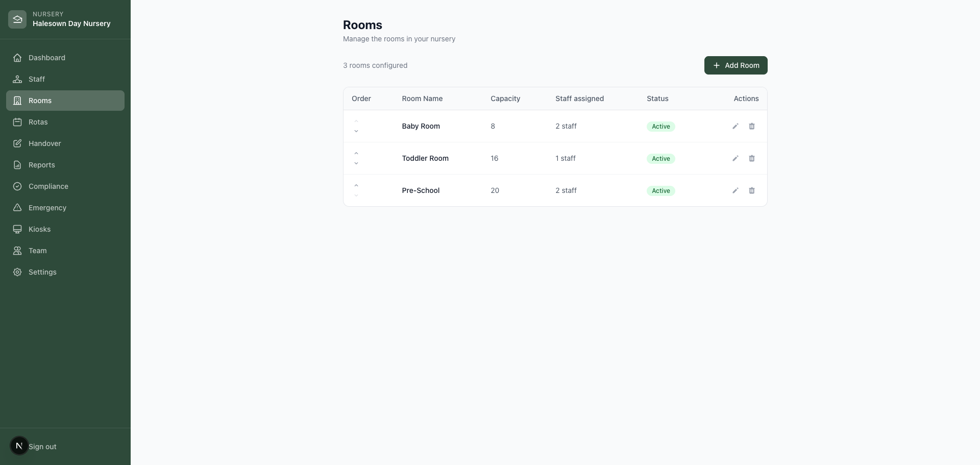The image size is (980, 465).
Task: Open the Rotas menu item
Action: pos(65,122)
